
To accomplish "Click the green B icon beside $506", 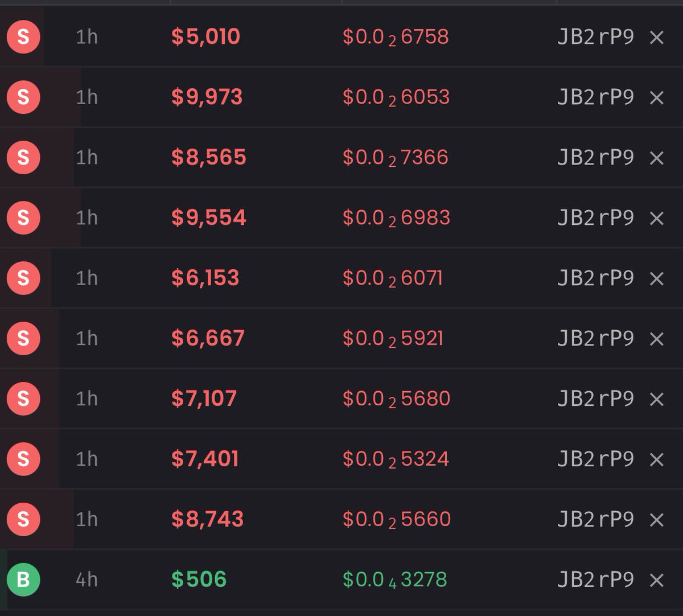I will point(23,580).
